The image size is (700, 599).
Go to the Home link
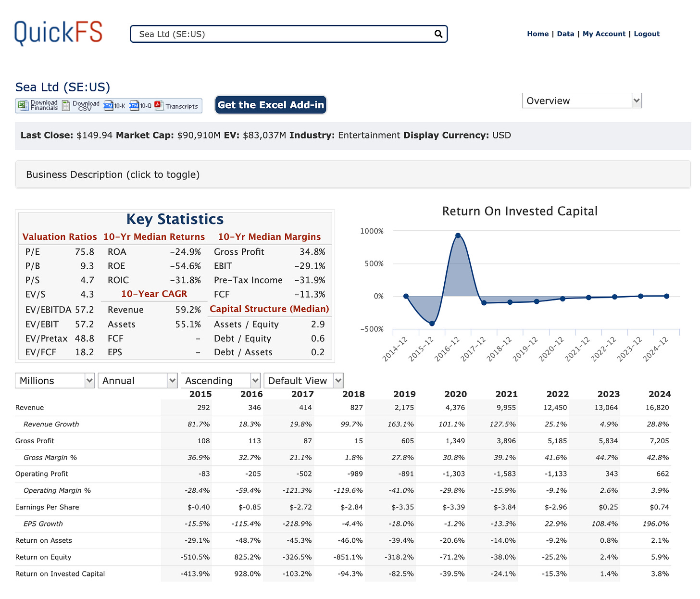[537, 34]
